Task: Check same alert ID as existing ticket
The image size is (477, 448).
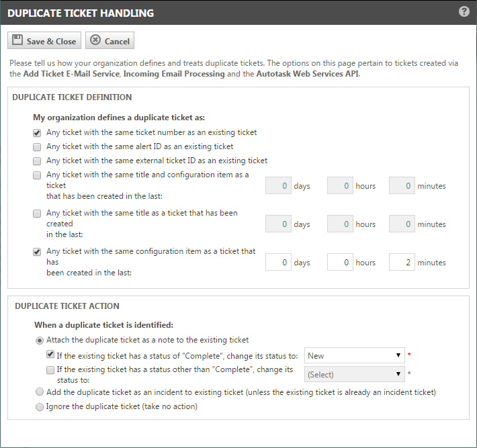Action: click(37, 147)
